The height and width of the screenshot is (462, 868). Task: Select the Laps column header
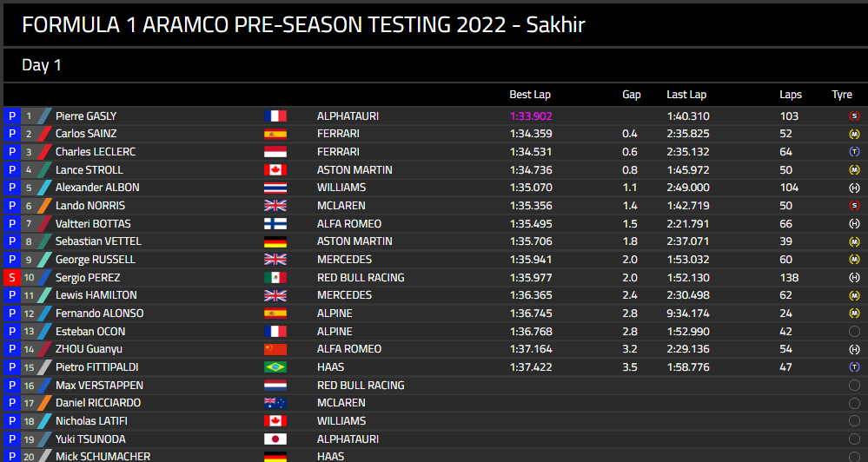[x=791, y=95]
